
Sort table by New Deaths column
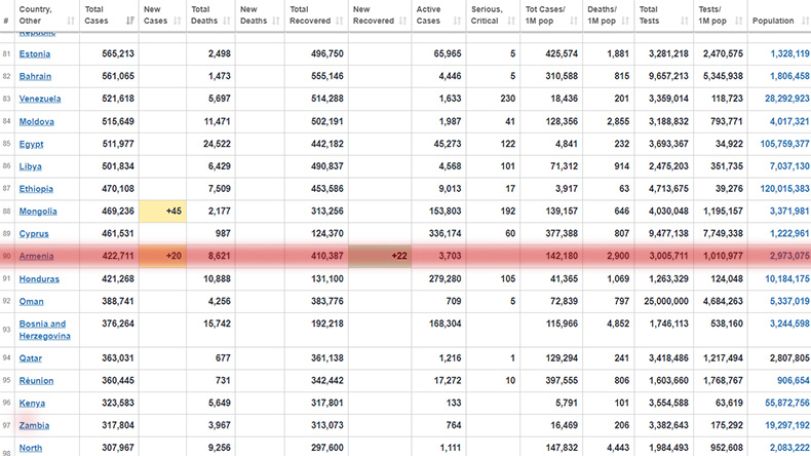(260, 16)
